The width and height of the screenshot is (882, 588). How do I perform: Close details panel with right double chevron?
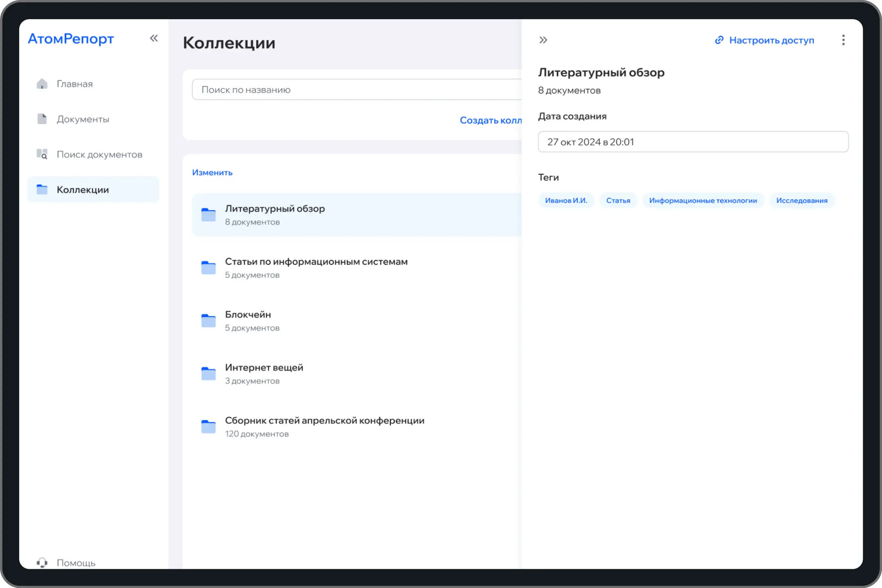(x=543, y=40)
